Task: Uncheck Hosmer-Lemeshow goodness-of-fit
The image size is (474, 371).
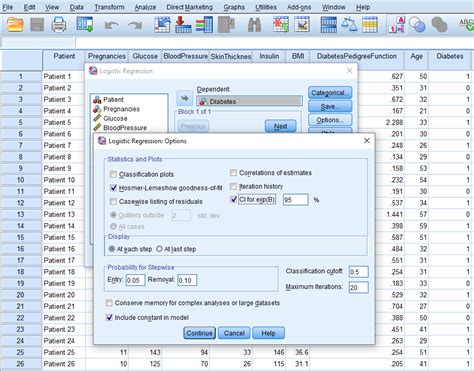Action: 113,188
